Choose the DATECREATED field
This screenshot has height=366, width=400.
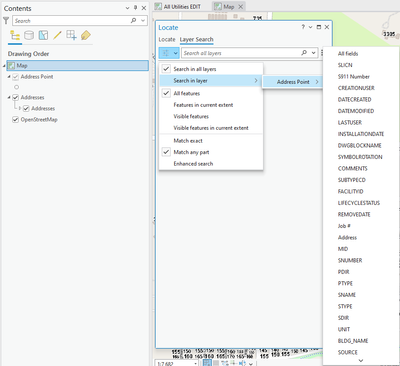tap(354, 99)
